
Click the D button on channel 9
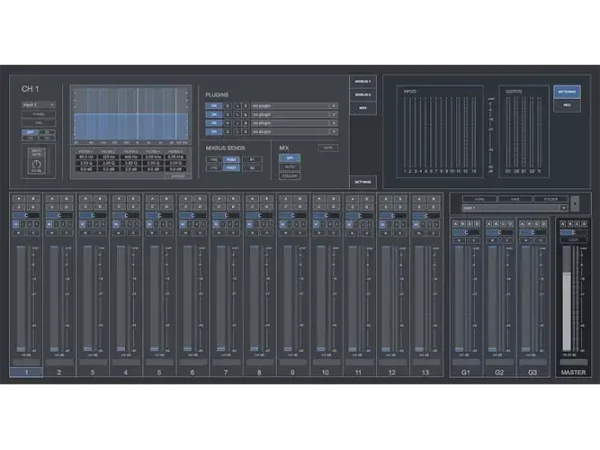coord(300,207)
